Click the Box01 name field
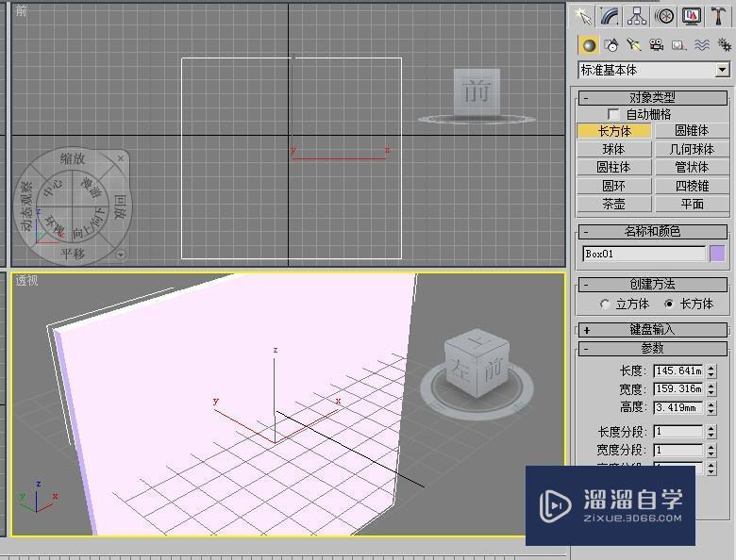 [x=644, y=254]
